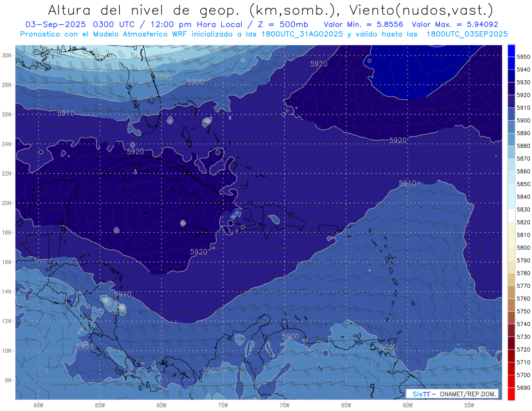
Task: Click the 5710 colorbar label
Action: (524, 362)
